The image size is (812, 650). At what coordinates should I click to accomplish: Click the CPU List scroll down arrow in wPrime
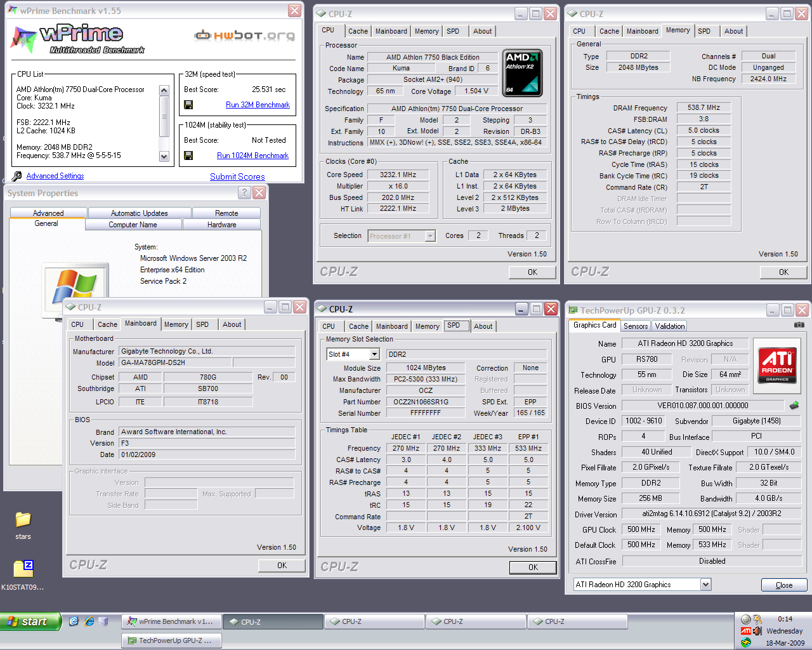(x=164, y=156)
